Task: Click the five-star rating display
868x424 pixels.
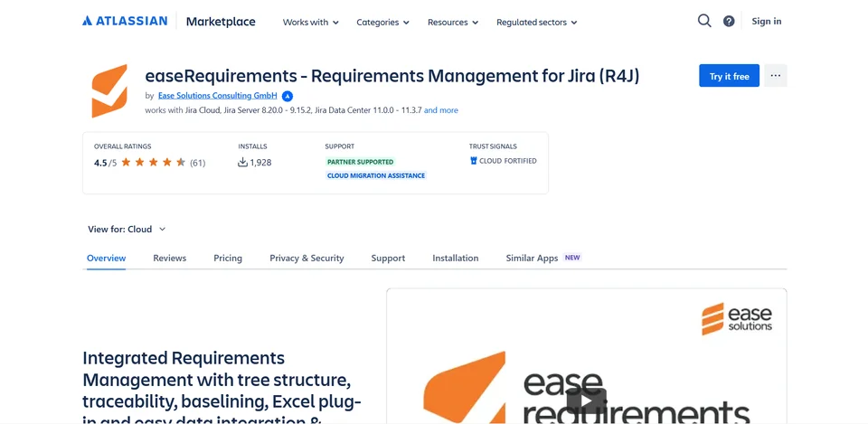Action: [x=154, y=162]
